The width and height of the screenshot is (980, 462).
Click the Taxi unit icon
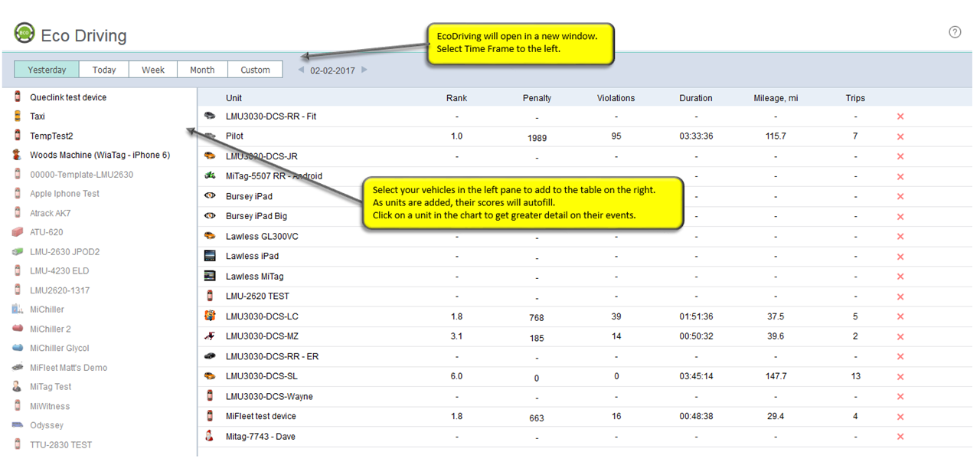(x=17, y=116)
